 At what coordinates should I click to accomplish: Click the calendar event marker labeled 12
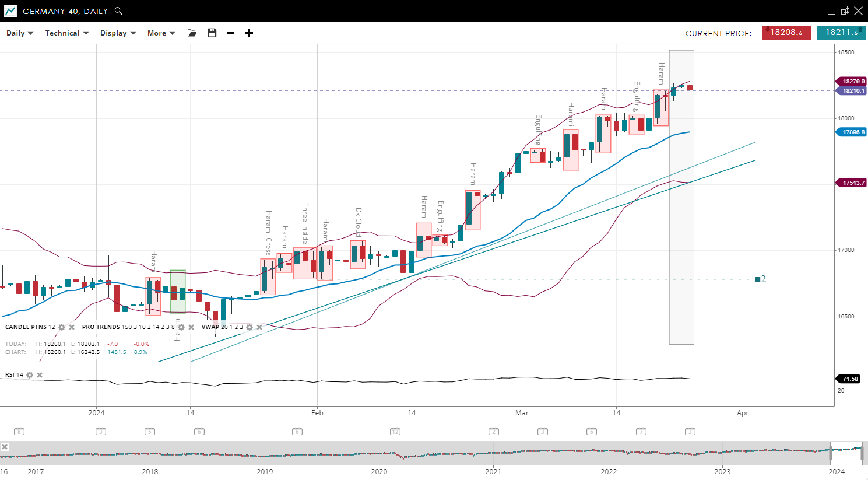click(395, 432)
